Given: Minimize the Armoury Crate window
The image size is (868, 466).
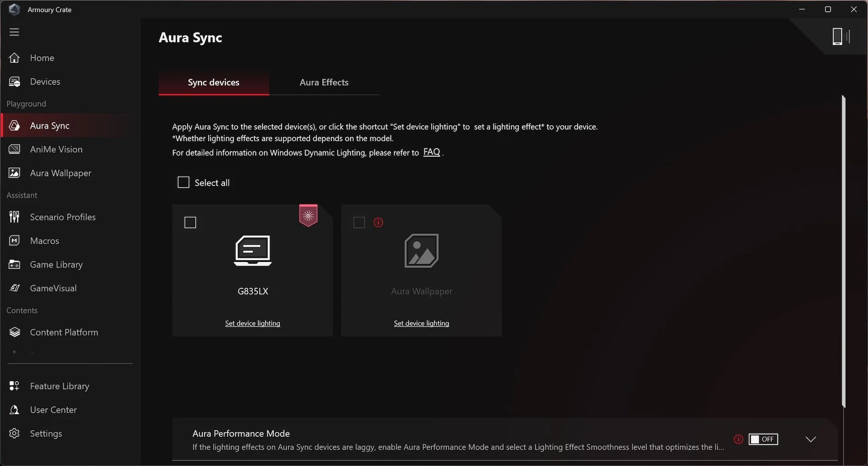Looking at the screenshot, I should (x=802, y=10).
